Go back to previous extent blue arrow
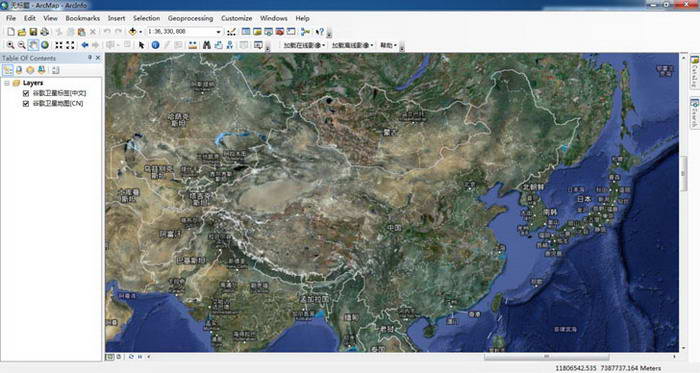 click(x=84, y=45)
